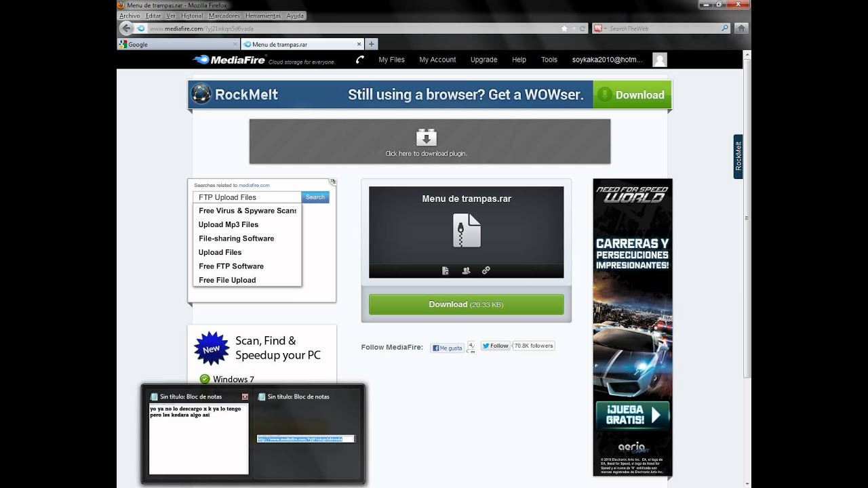The width and height of the screenshot is (868, 488).
Task: Click the site identity icon in address bar
Action: [x=140, y=28]
